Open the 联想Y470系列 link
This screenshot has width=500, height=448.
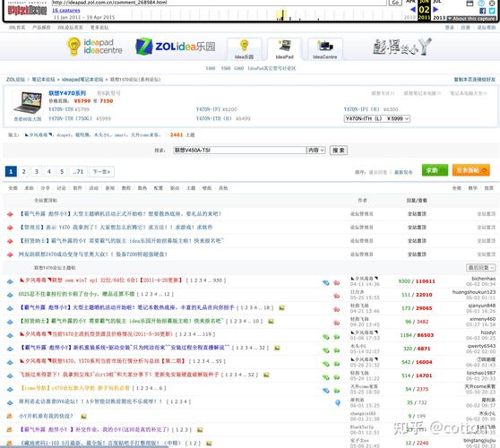pyautogui.click(x=67, y=93)
